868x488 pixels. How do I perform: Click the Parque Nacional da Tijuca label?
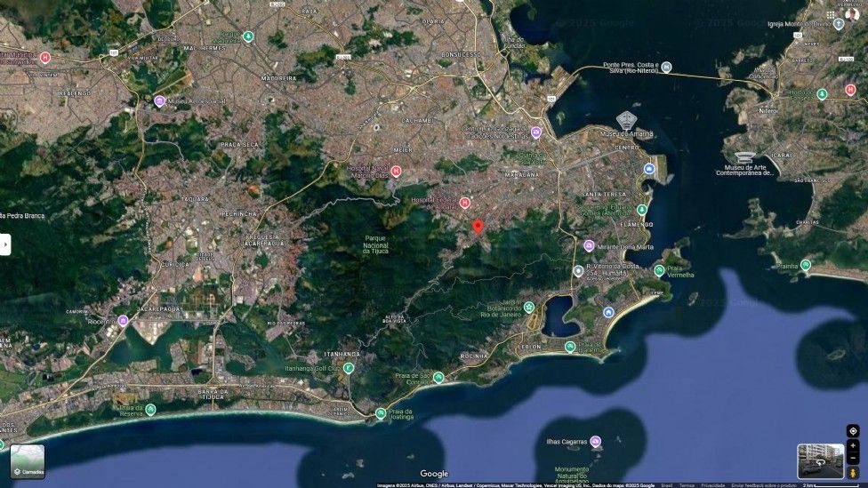(375, 244)
